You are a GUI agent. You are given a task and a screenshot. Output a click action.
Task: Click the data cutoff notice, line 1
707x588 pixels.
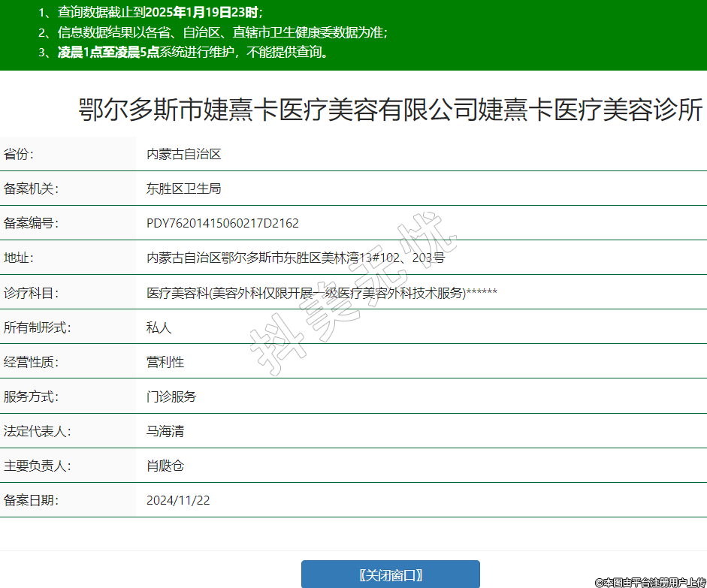150,13
